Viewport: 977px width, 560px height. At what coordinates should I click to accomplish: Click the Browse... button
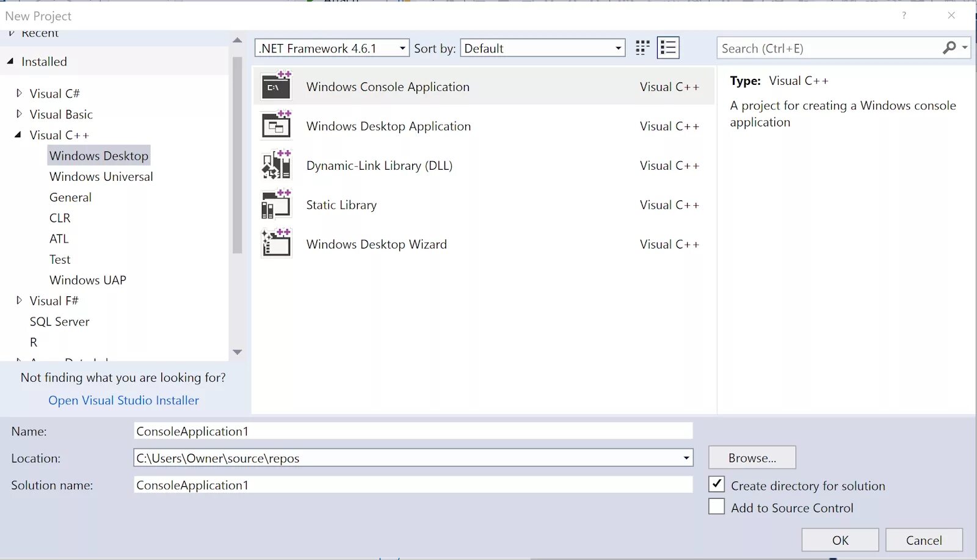(x=752, y=457)
